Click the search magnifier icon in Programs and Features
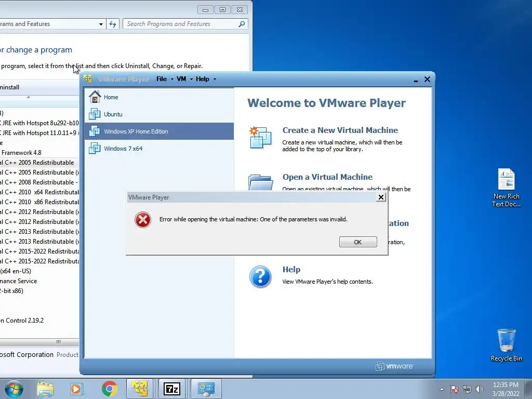 coord(242,24)
